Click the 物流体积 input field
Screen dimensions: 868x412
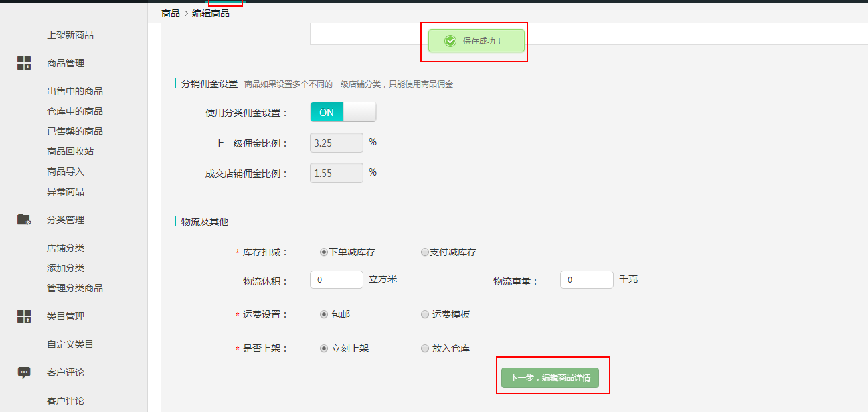336,279
